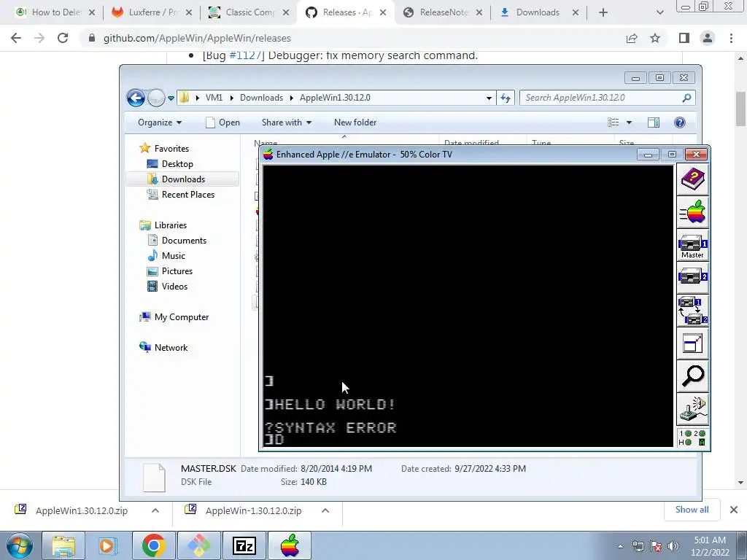Select disk drive 2 icon
The height and width of the screenshot is (560, 747).
[x=693, y=278]
